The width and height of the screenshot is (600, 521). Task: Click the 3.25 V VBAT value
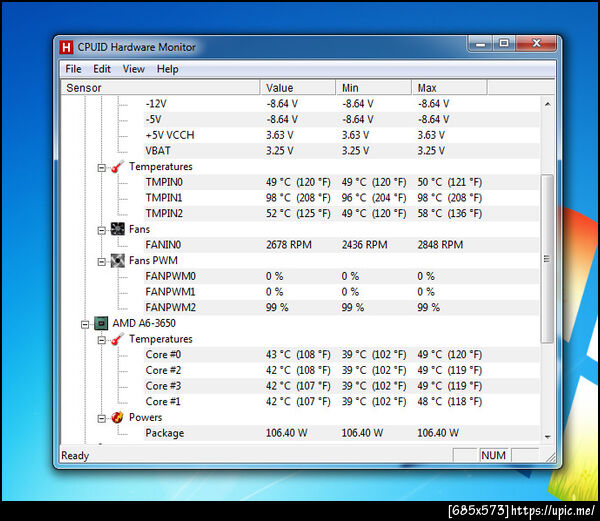tap(280, 151)
